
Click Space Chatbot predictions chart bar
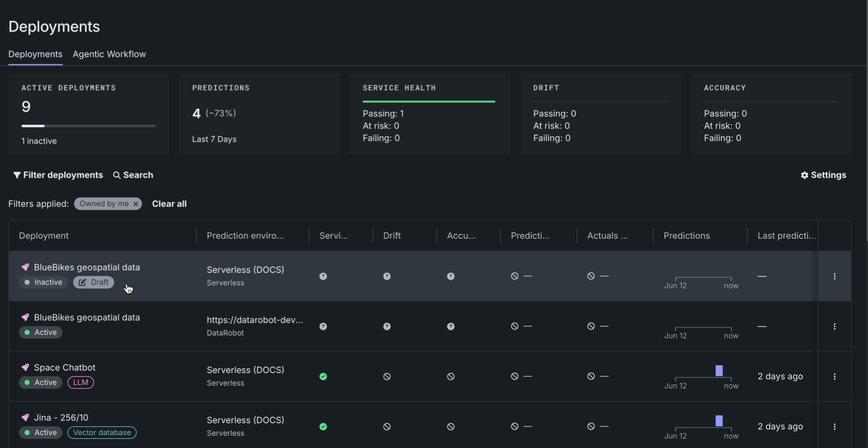719,371
